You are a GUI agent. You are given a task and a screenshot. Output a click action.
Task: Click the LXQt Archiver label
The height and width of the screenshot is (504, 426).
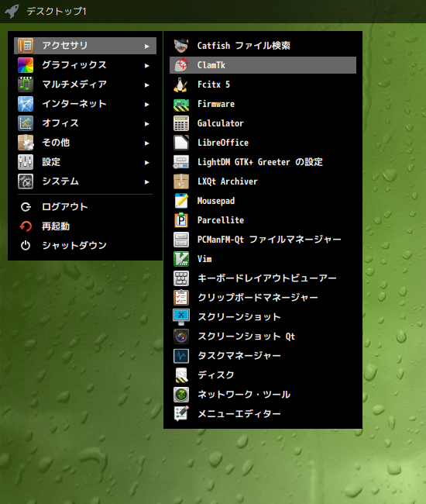[227, 181]
